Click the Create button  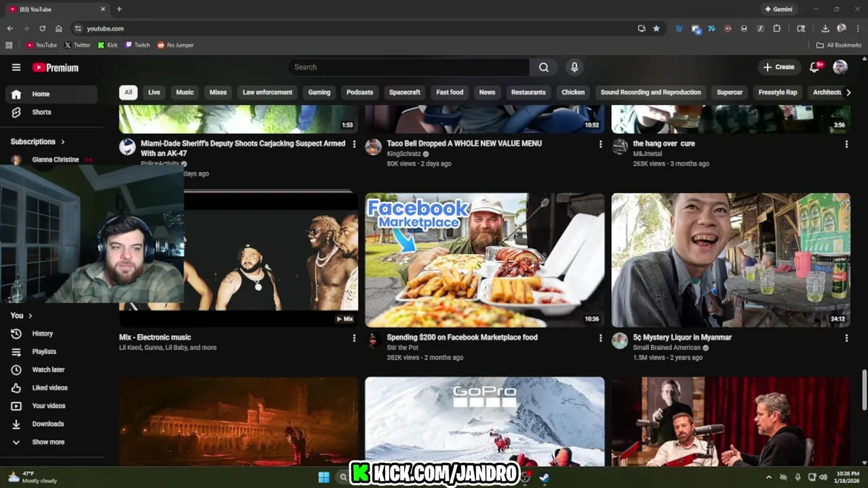tap(778, 67)
